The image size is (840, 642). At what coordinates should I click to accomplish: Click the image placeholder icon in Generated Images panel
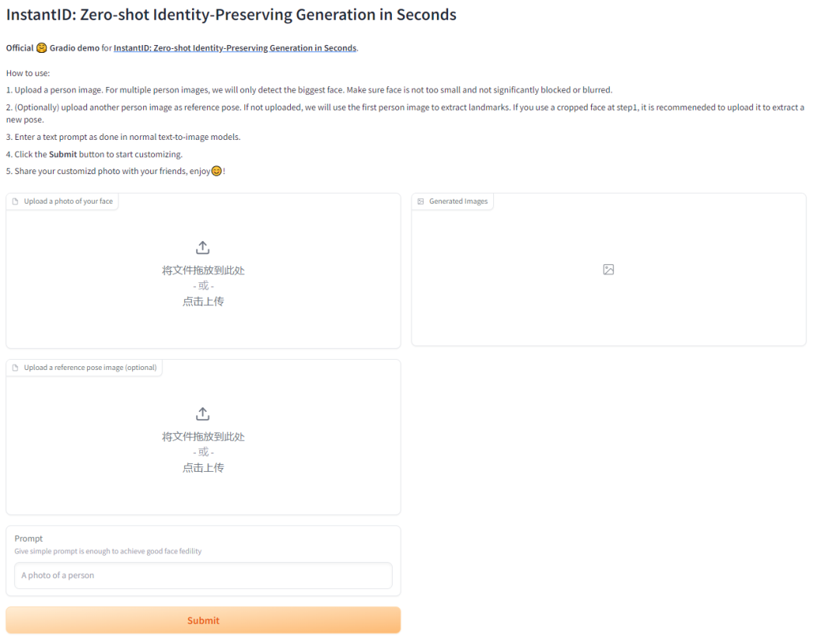click(x=608, y=270)
